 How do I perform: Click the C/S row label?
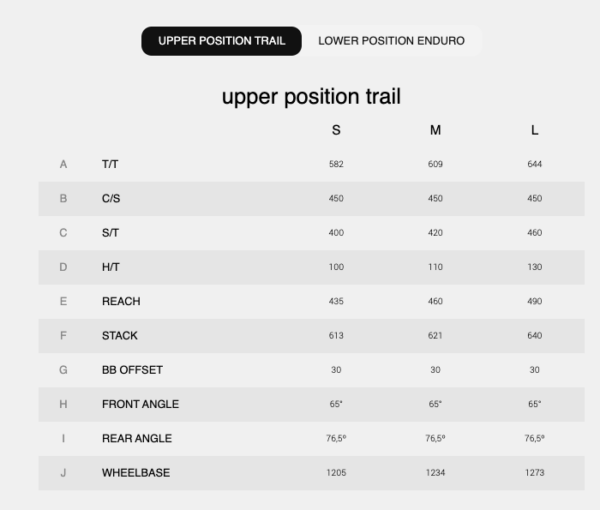pos(111,198)
